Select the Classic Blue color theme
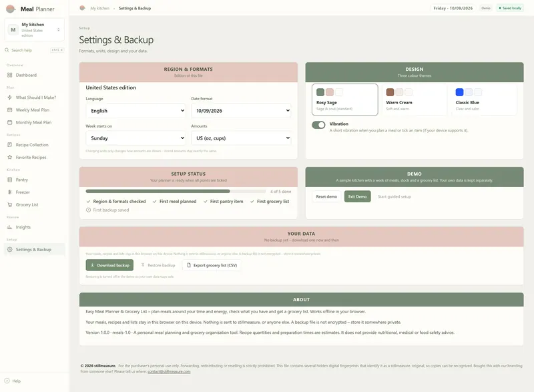This screenshot has height=392, width=534. tap(485, 100)
